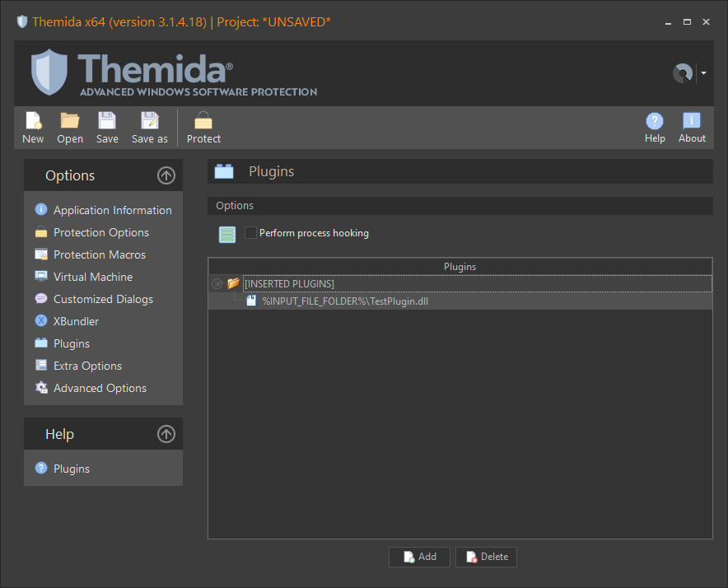Collapse the [INSERTED PLUGINS] tree node

click(217, 283)
